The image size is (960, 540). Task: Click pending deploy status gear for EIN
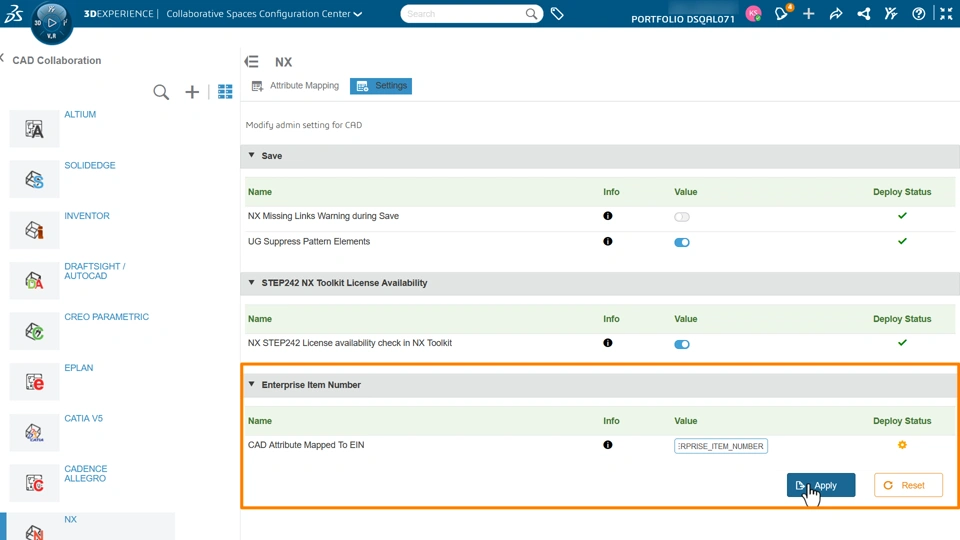pos(902,445)
